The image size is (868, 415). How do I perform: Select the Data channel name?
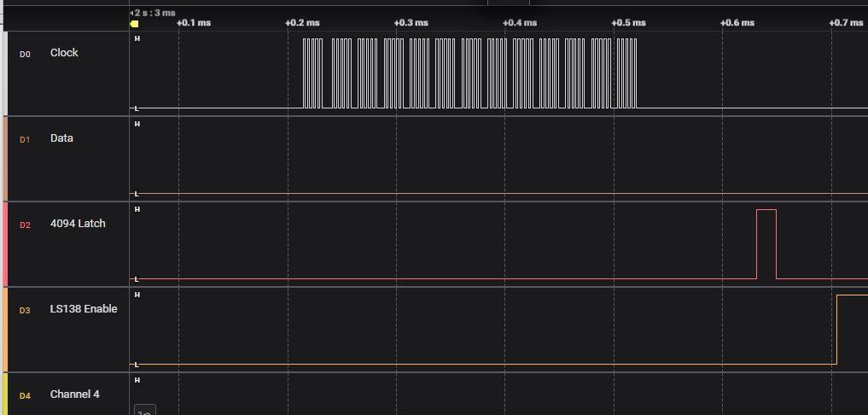(x=61, y=138)
